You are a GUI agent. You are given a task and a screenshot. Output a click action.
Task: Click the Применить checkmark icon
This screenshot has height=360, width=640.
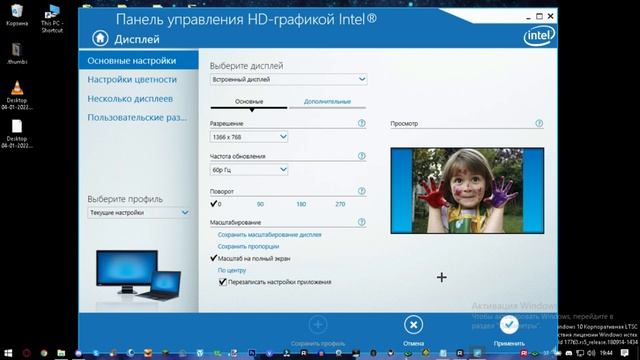509,325
